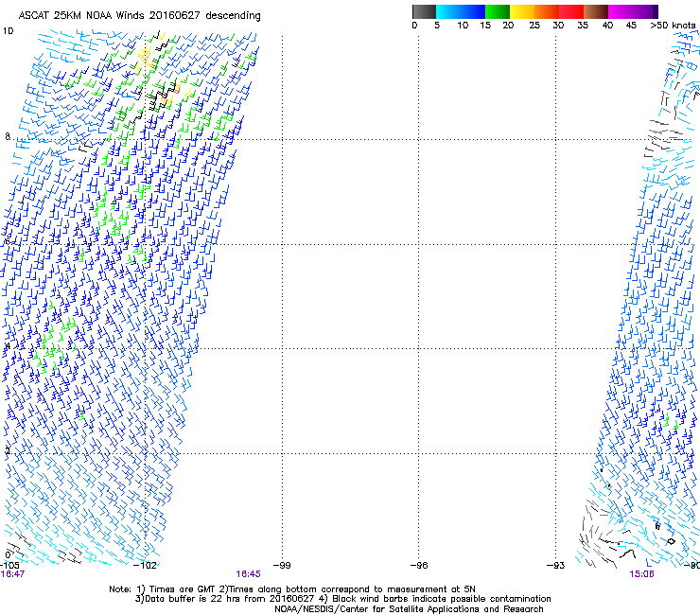Click the '20' label under the color scale
This screenshot has width=700, height=615.
coord(508,26)
